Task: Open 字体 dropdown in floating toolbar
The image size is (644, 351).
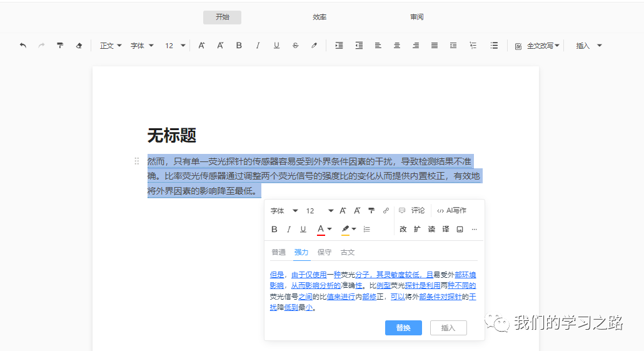Action: point(284,211)
